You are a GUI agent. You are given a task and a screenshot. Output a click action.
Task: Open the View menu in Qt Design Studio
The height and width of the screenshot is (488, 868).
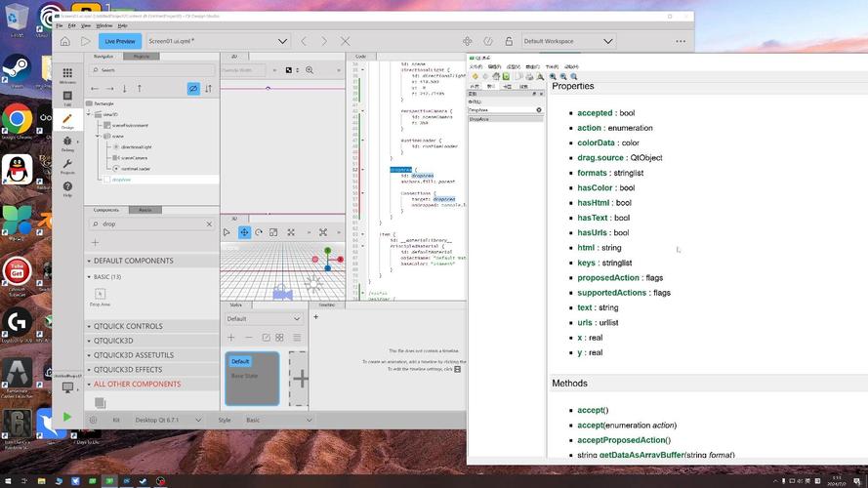point(86,26)
